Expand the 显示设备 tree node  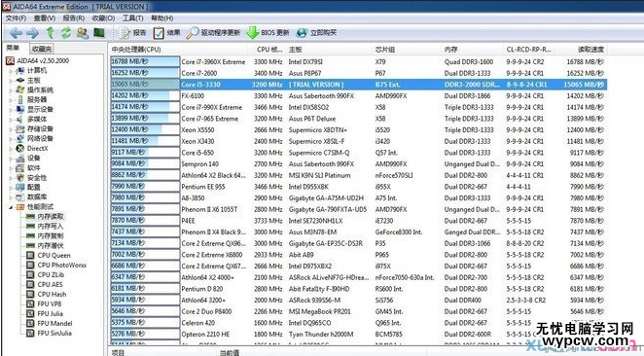tap(11, 110)
